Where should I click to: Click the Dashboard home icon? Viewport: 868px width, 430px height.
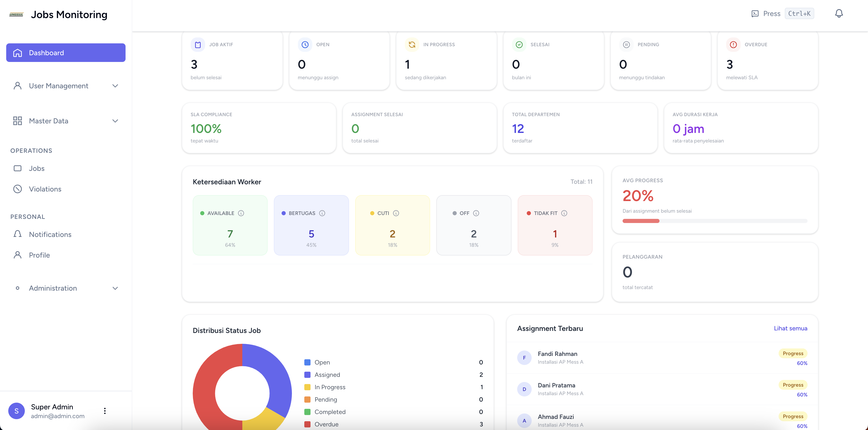[x=18, y=53]
